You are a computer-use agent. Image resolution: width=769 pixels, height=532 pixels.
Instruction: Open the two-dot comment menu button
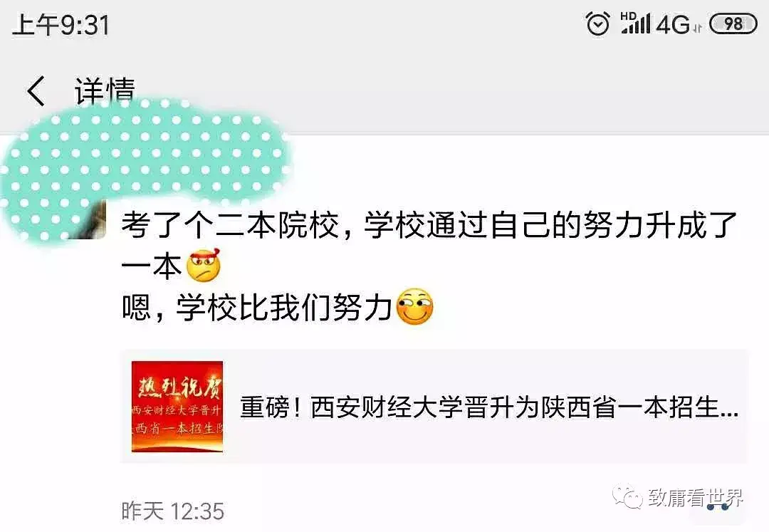717,507
